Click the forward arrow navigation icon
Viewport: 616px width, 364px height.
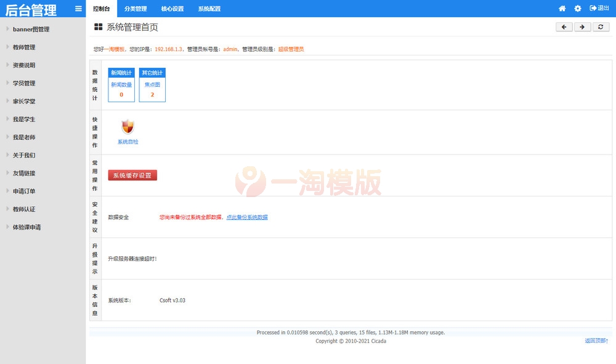tap(582, 27)
